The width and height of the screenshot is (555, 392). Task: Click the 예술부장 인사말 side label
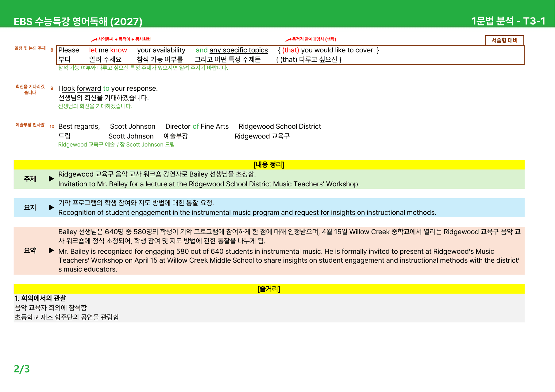coord(30,125)
